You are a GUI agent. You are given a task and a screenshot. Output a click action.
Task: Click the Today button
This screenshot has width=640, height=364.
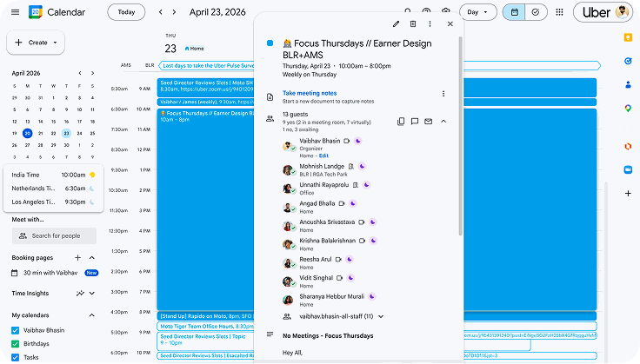click(126, 12)
